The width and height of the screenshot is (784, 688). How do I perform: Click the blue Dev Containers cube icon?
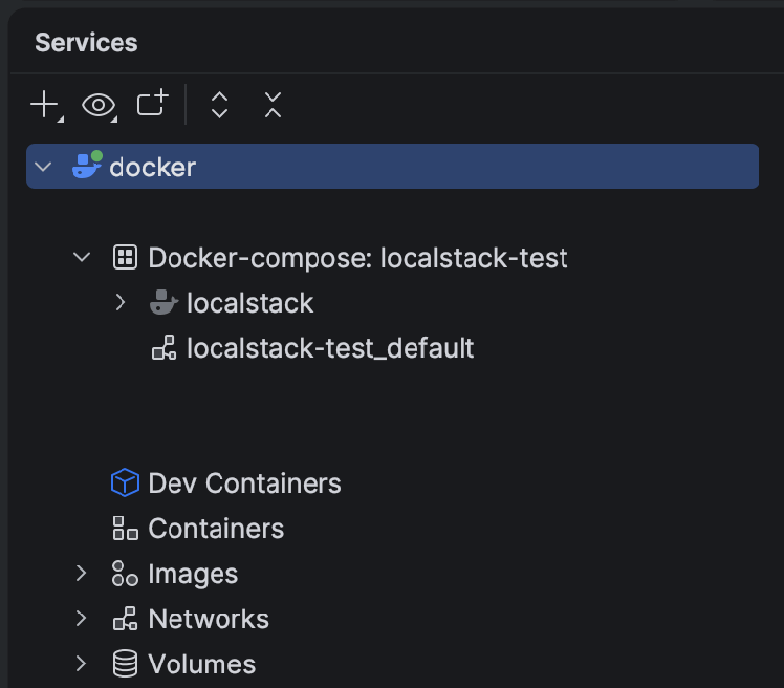[x=124, y=483]
